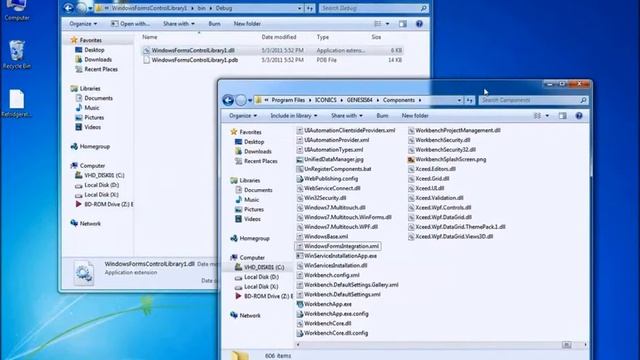This screenshot has width=640, height=360.
Task: Select Workbench.DefaultSettings.Gallery.xml file
Action: [x=347, y=285]
